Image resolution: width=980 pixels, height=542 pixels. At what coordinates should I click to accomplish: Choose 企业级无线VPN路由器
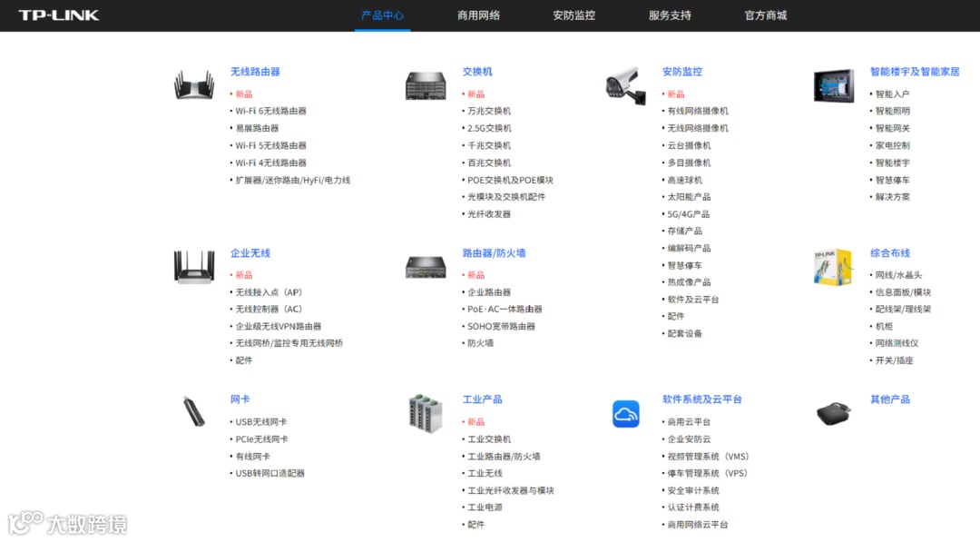(x=279, y=326)
